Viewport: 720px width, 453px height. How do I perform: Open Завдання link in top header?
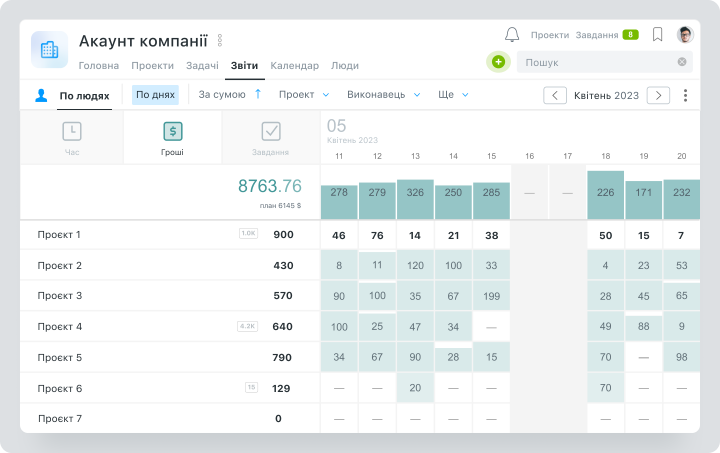point(597,35)
